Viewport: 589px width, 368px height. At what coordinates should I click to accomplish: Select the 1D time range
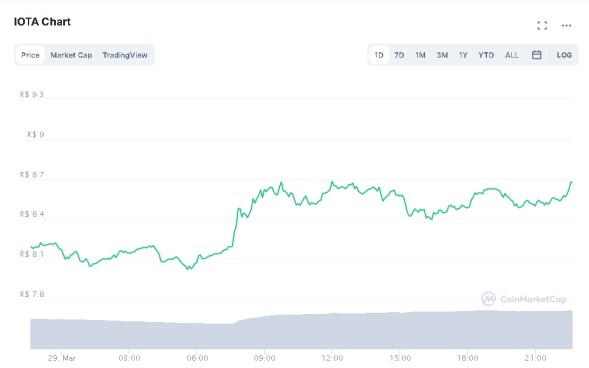(379, 55)
